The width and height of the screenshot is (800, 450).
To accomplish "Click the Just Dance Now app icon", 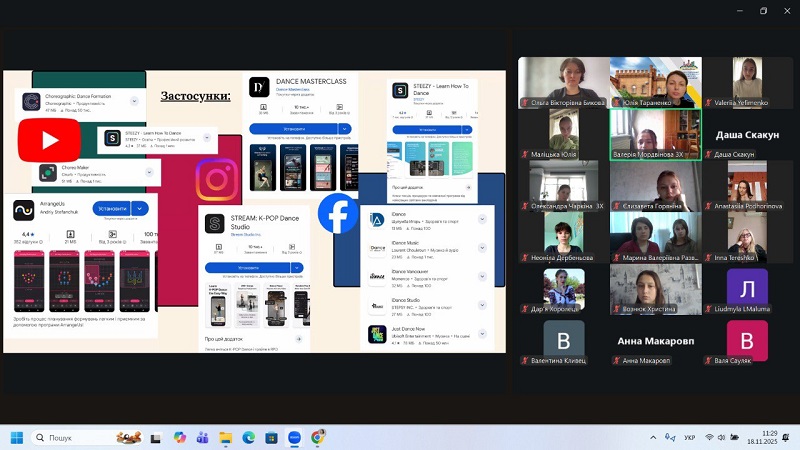I will coord(377,334).
